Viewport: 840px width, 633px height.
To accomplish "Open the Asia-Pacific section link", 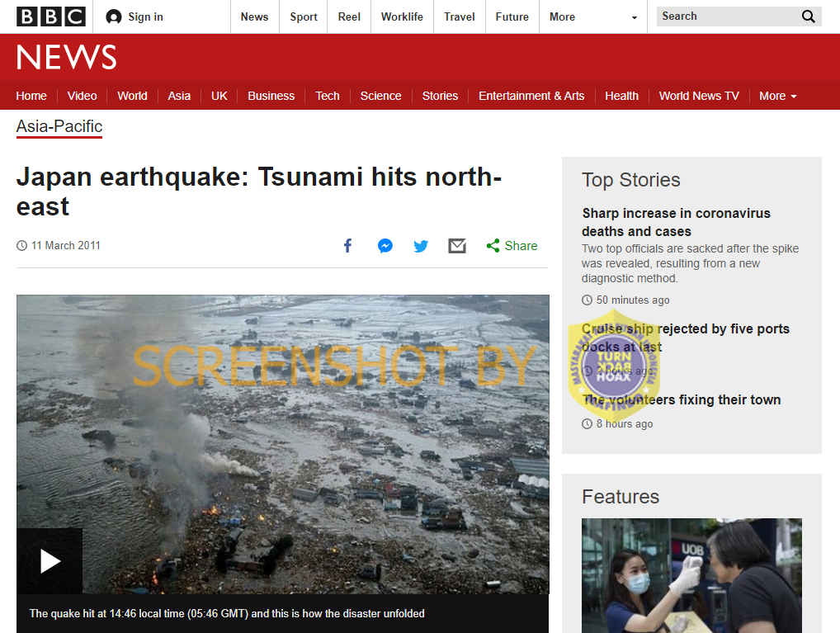I will click(x=59, y=127).
